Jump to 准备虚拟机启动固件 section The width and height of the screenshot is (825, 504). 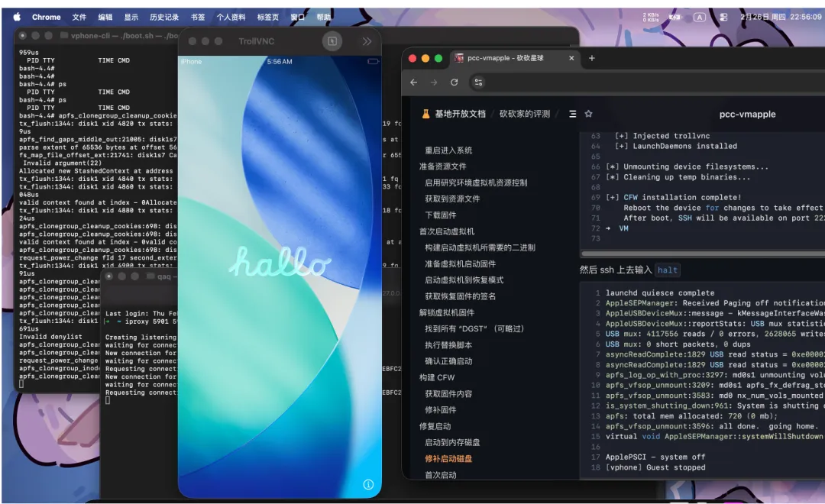point(461,263)
